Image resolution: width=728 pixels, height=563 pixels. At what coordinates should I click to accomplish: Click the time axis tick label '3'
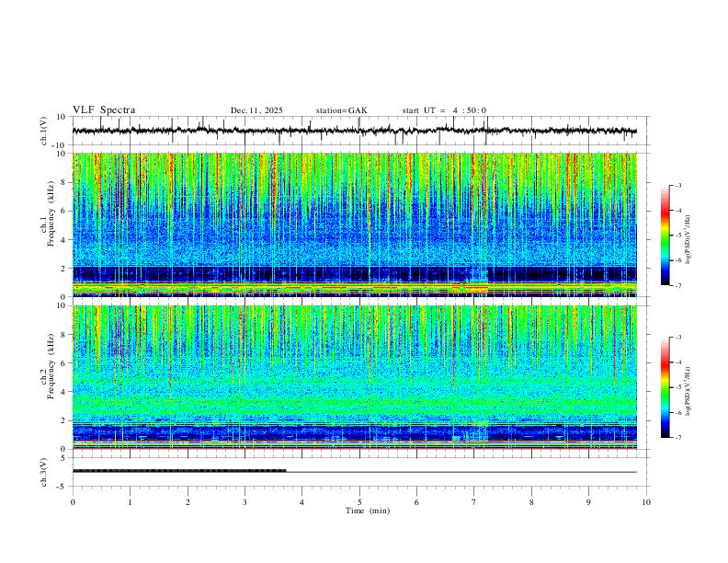coord(245,502)
